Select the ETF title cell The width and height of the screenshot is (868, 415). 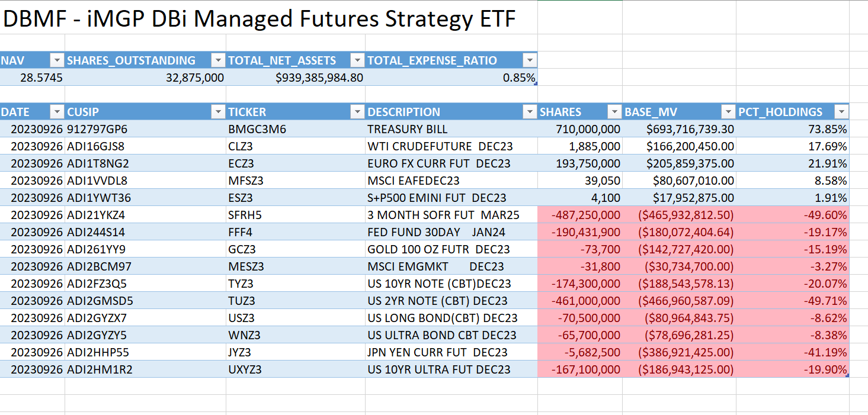pyautogui.click(x=261, y=18)
